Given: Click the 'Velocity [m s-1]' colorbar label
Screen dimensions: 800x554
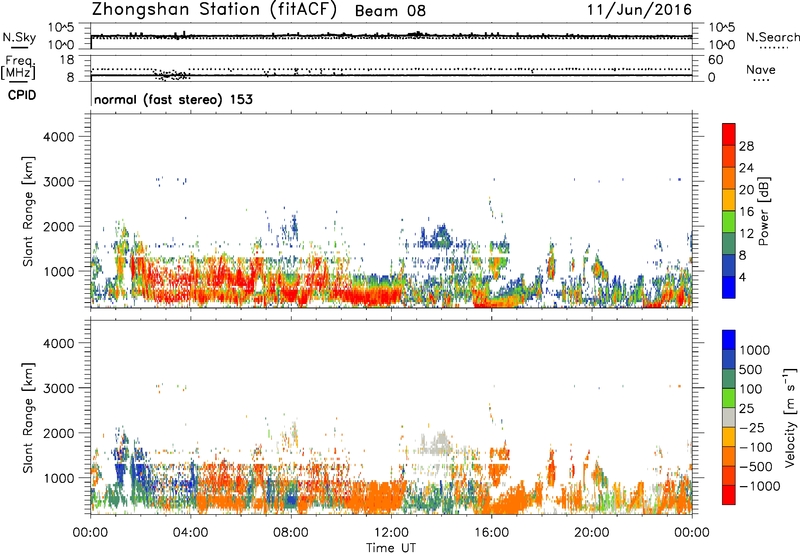Looking at the screenshot, I should [790, 417].
